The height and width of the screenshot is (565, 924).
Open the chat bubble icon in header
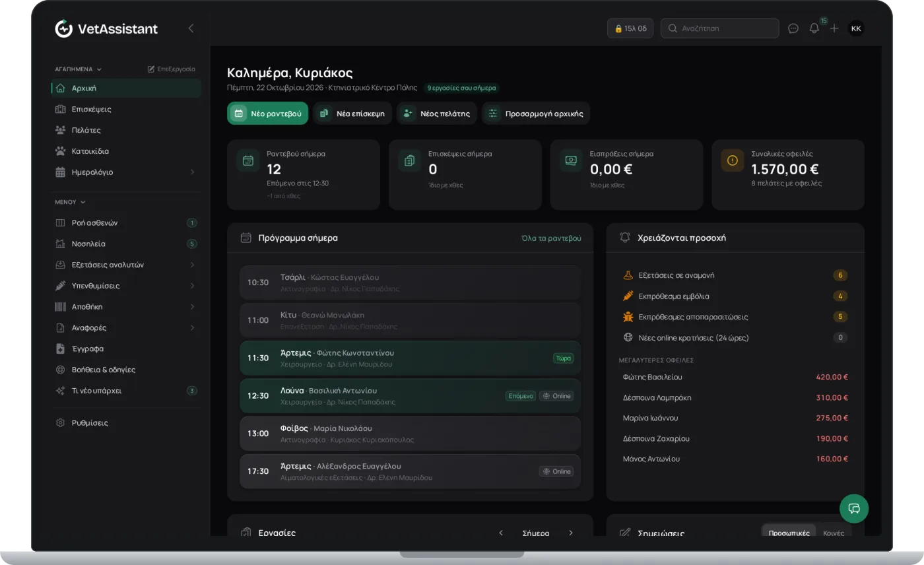point(793,28)
